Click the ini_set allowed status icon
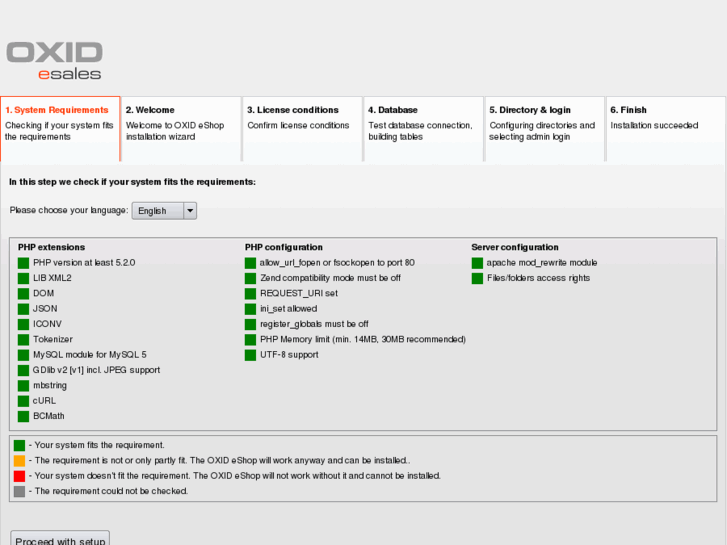 point(251,309)
